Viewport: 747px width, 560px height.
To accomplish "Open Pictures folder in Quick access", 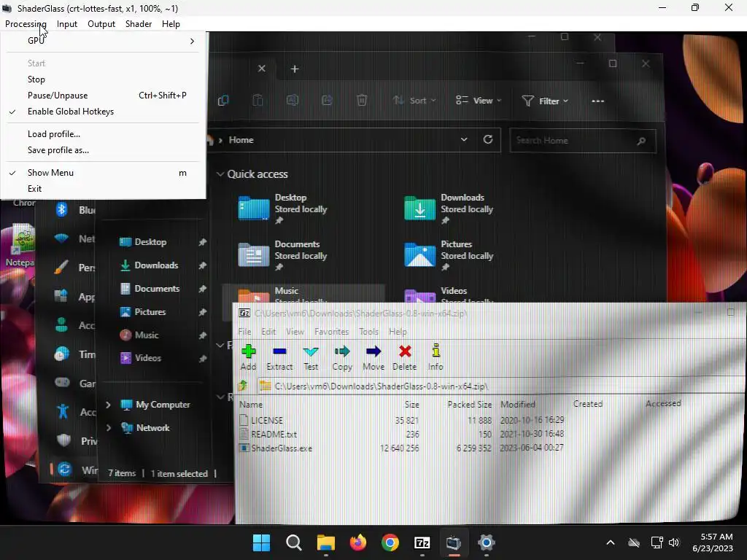I will point(449,255).
